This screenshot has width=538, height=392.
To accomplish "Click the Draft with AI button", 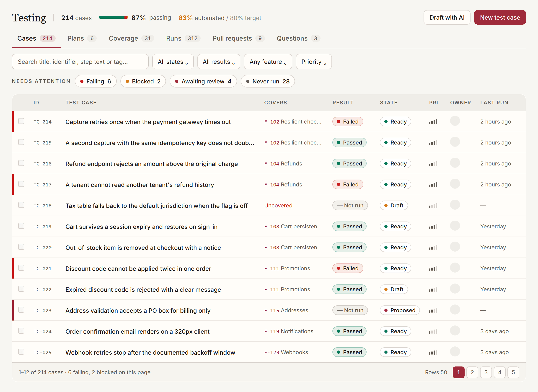I will tap(447, 17).
